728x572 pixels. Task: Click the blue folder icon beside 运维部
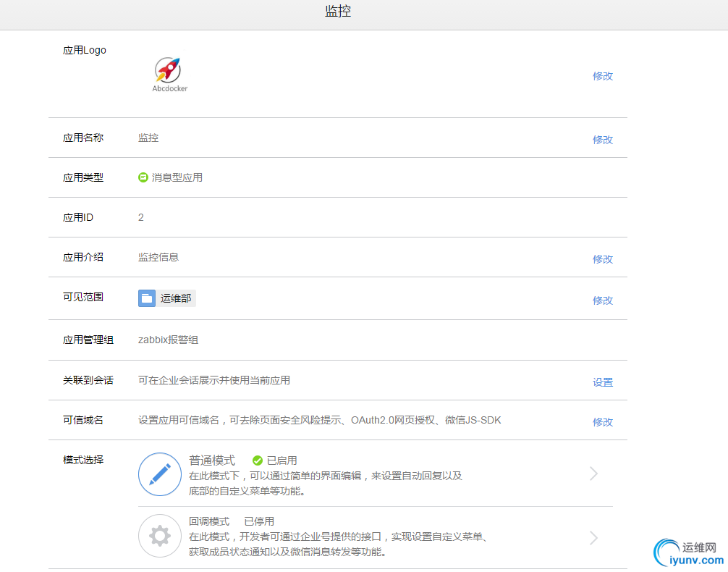pyautogui.click(x=145, y=298)
